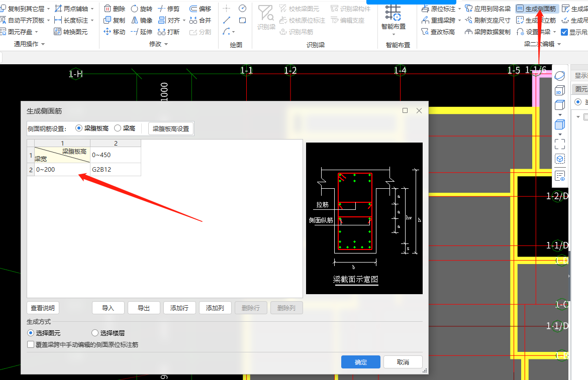This screenshot has width=588, height=380.
Task: Click 取消 to cancel dialog
Action: click(x=403, y=362)
